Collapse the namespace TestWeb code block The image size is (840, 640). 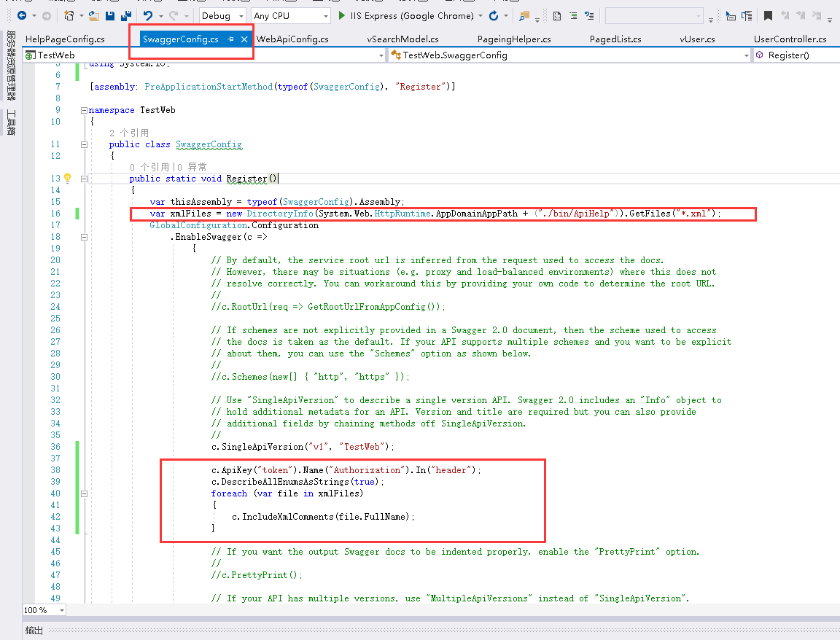(x=85, y=110)
